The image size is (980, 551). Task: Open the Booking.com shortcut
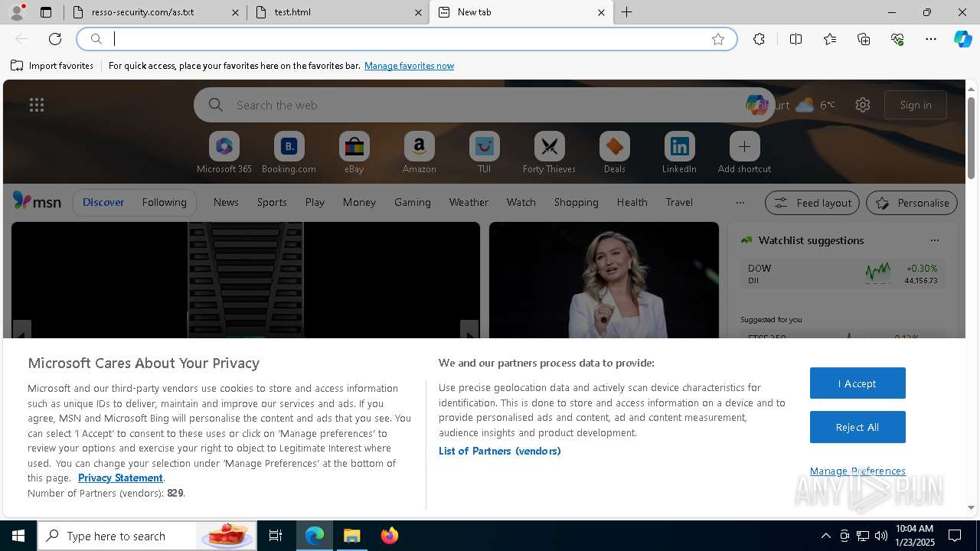click(289, 152)
